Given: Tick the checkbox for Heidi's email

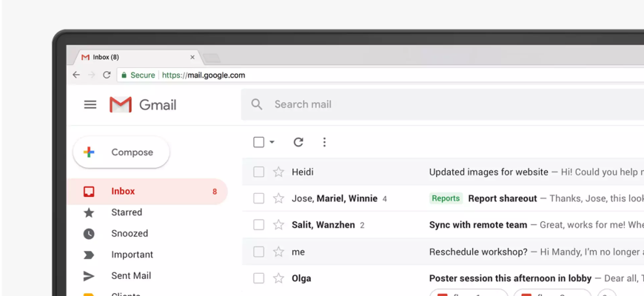Looking at the screenshot, I should tap(258, 172).
